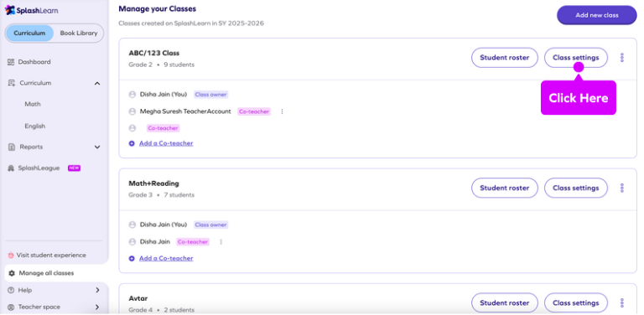
Task: Click 'Grade 2 • 9 students' text
Action: 161,65
